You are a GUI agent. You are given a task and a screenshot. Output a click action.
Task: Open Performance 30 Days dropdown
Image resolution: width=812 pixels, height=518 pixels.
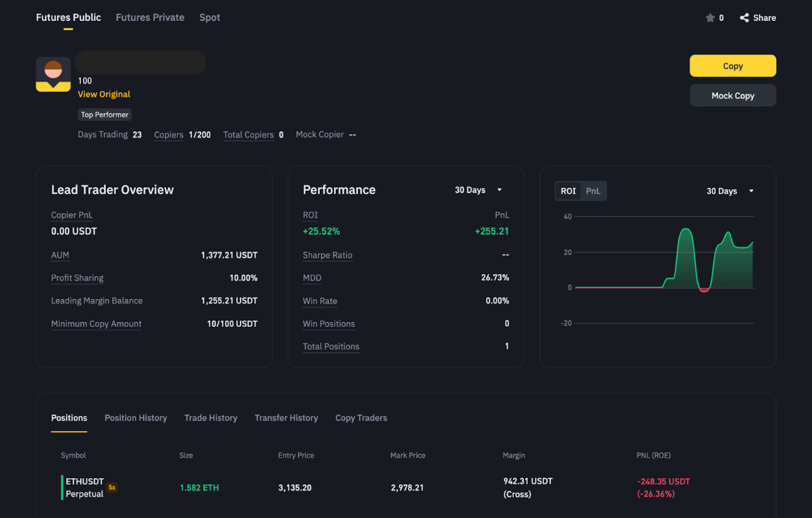[x=479, y=190]
